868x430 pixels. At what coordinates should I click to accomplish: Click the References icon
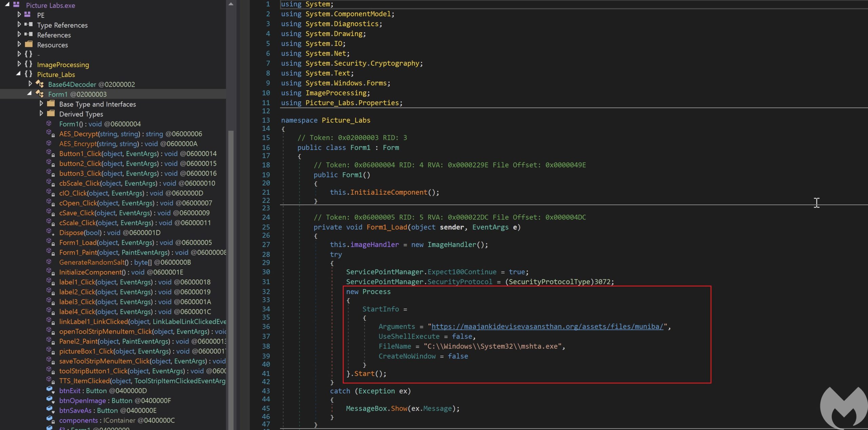tap(28, 34)
